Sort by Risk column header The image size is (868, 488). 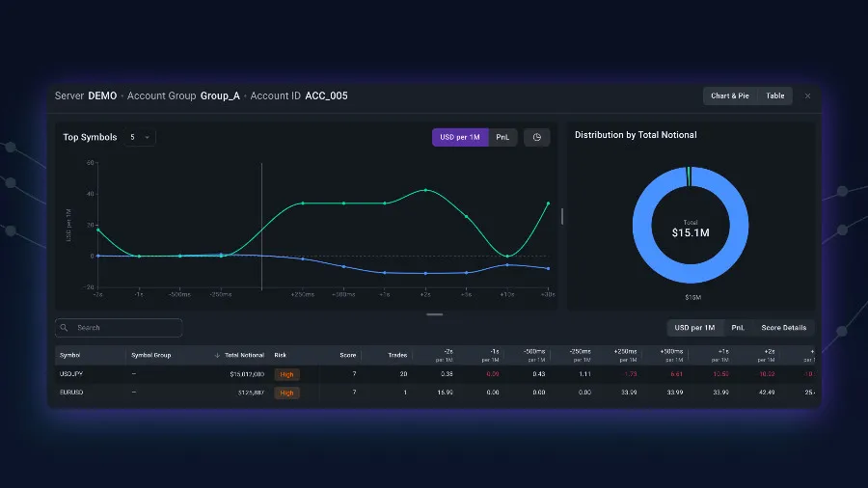tap(280, 355)
